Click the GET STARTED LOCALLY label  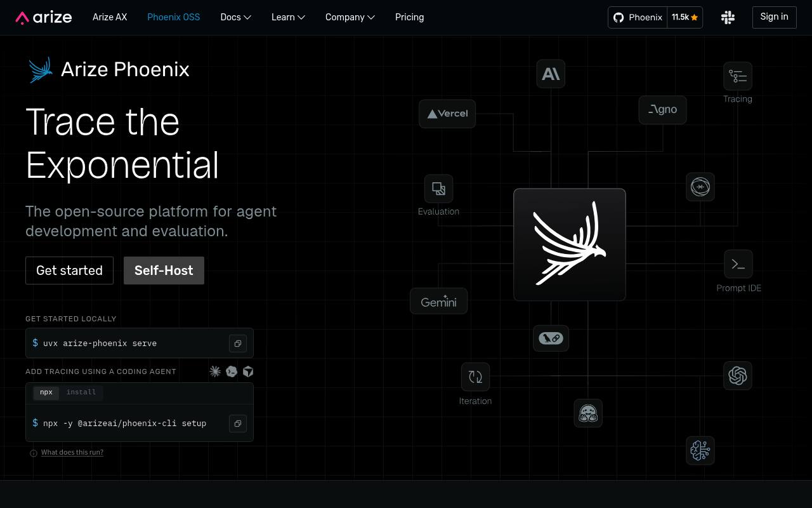[71, 319]
